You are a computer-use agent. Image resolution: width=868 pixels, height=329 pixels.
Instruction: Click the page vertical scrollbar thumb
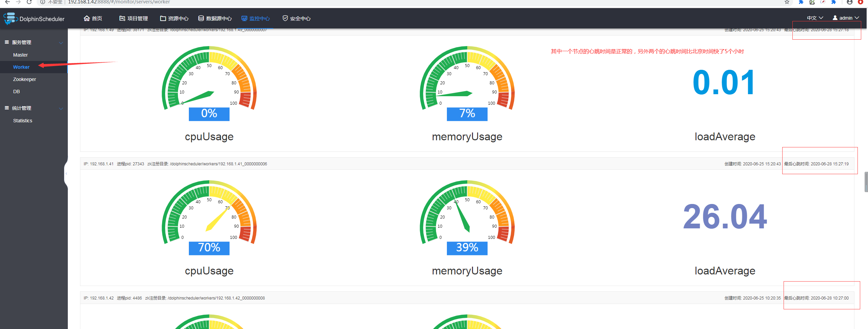click(866, 182)
